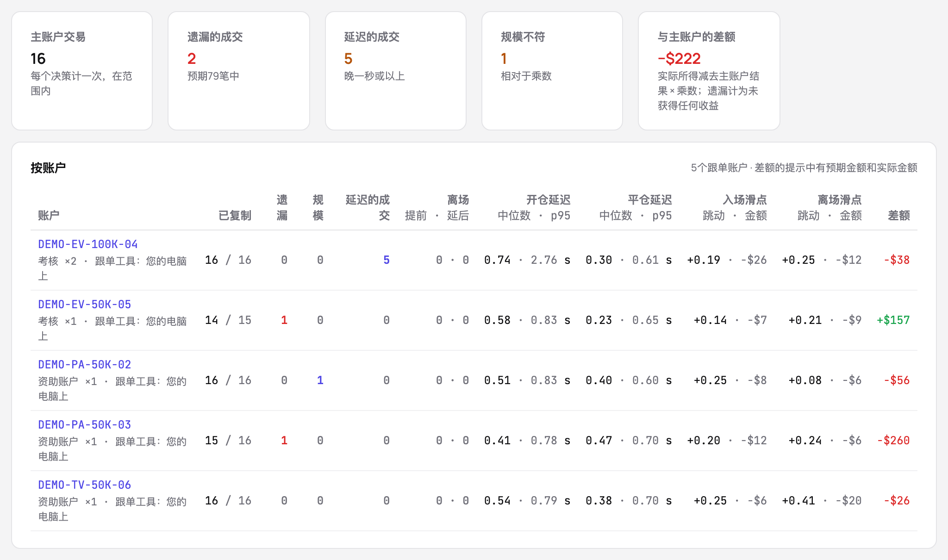
Task: Click the delayed fills value 5 for DEMO-EV-100K-04
Action: coord(387,260)
